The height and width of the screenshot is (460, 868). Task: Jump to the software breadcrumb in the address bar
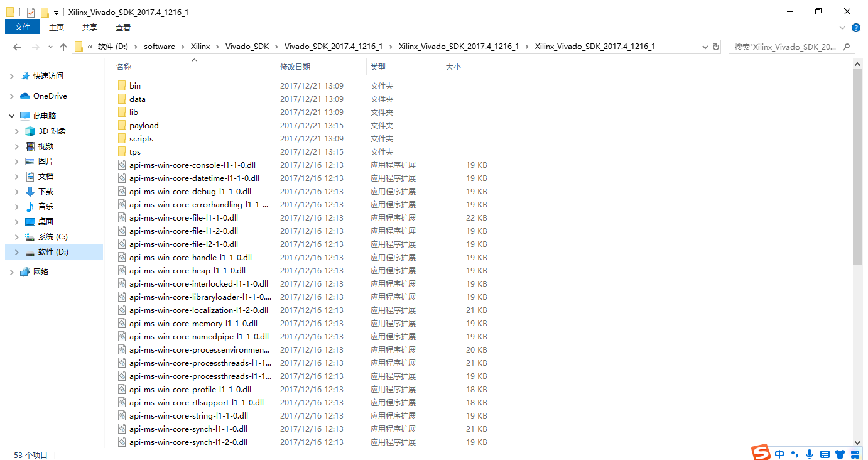[160, 47]
